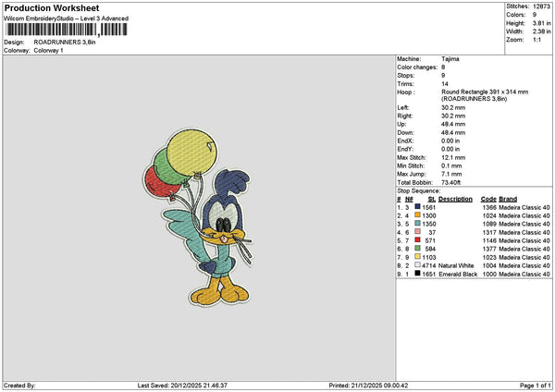Click the EndY value "0.00 in"

click(450, 149)
